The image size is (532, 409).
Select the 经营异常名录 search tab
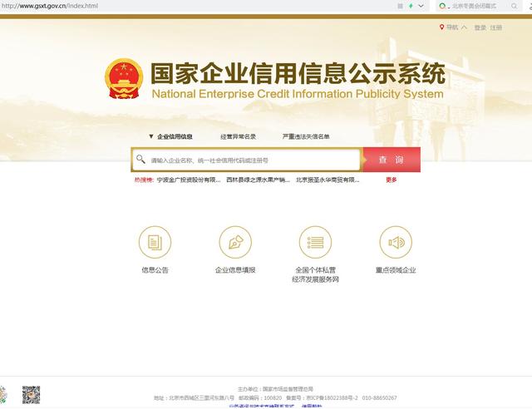(x=239, y=136)
